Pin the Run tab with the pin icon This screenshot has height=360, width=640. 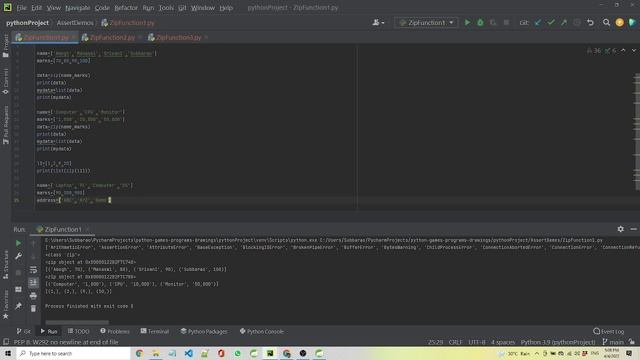point(18,306)
